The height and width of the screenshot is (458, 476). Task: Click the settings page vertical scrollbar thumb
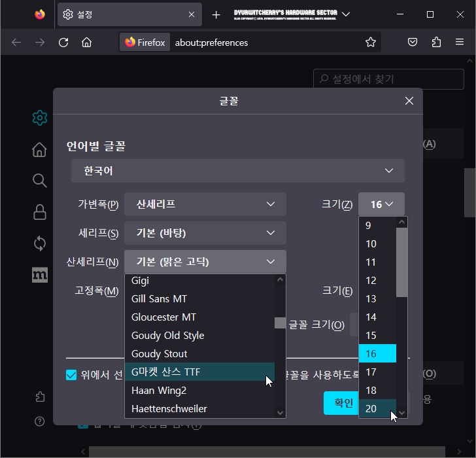(469, 192)
